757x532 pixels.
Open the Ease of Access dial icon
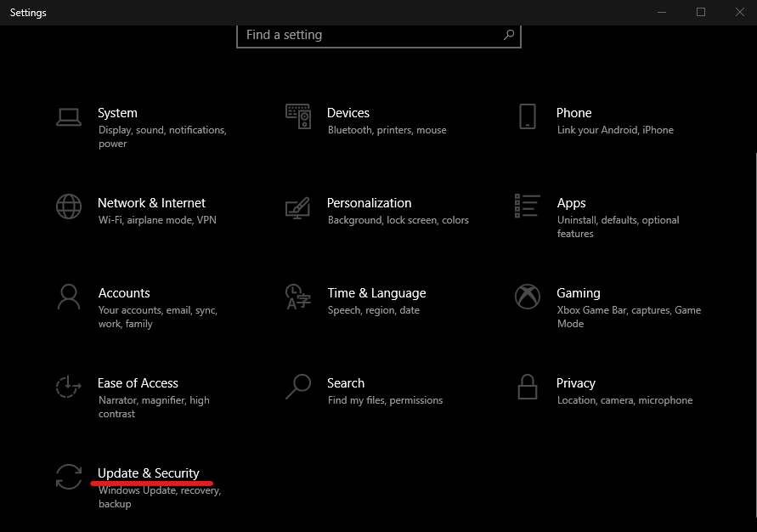pos(69,387)
